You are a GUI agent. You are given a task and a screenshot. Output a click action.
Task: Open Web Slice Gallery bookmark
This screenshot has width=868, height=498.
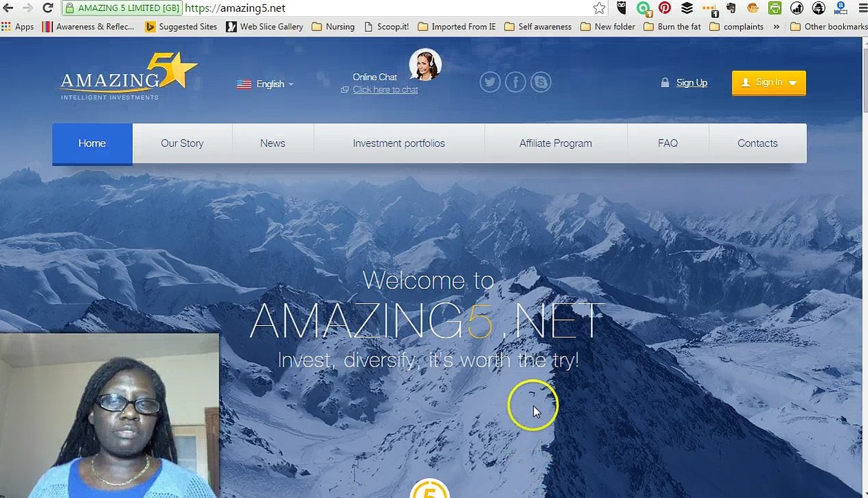tap(264, 27)
